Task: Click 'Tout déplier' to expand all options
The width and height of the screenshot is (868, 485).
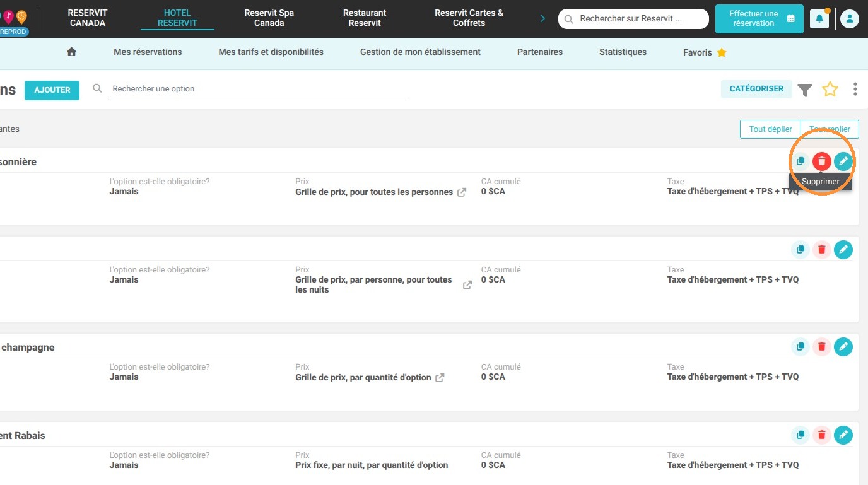Action: click(770, 129)
